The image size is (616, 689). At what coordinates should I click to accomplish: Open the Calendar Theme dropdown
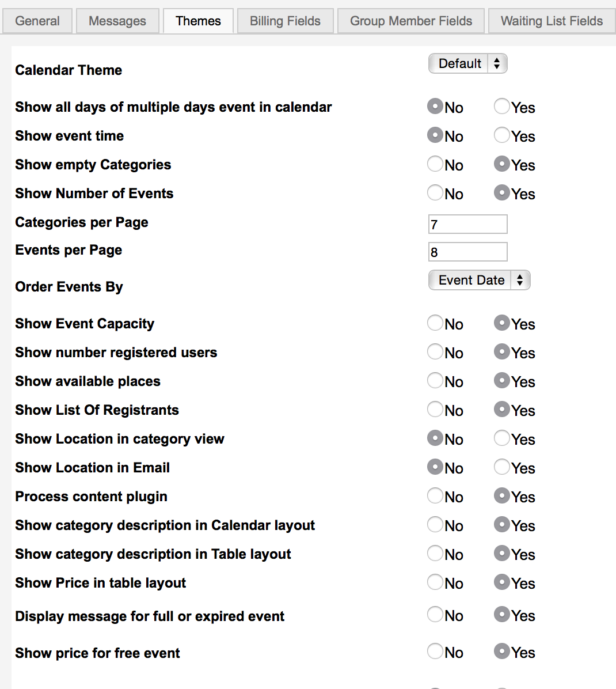(x=467, y=63)
